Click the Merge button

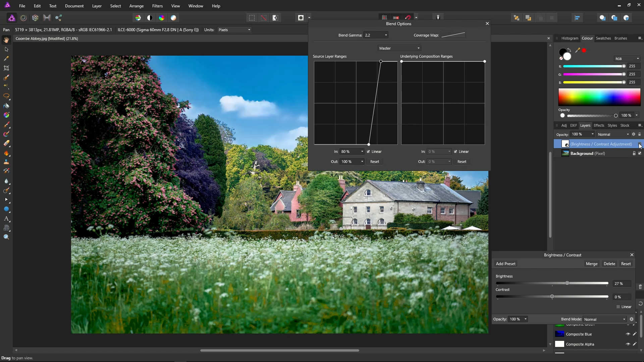591,264
